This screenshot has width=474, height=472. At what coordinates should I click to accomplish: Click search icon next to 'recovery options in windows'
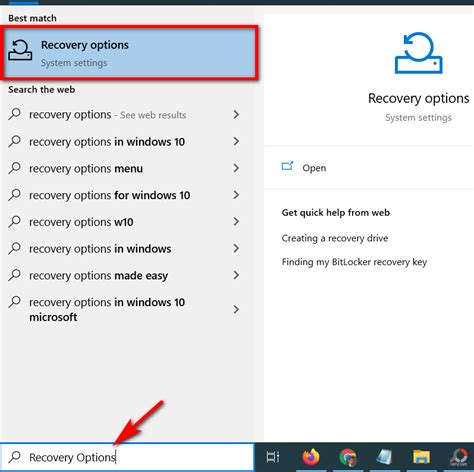(14, 248)
